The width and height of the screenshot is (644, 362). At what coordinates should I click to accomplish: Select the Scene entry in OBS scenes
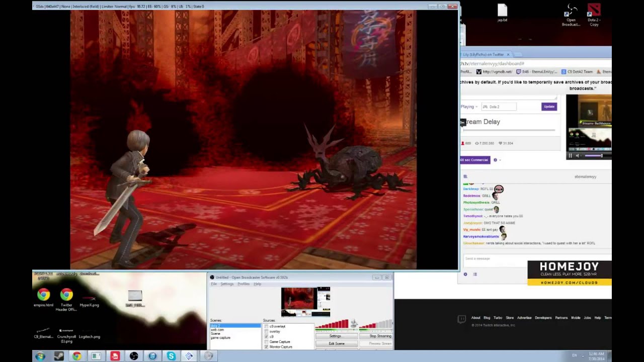(216, 334)
